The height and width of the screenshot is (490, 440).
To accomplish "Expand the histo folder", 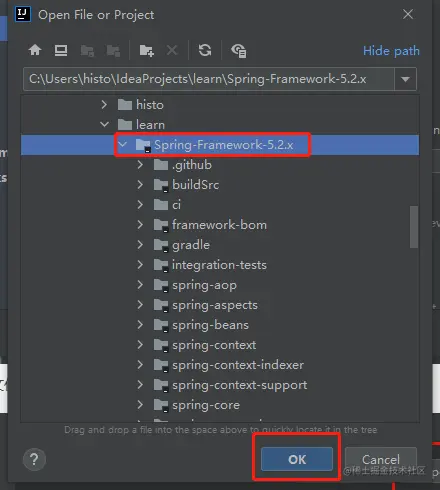I will point(104,105).
